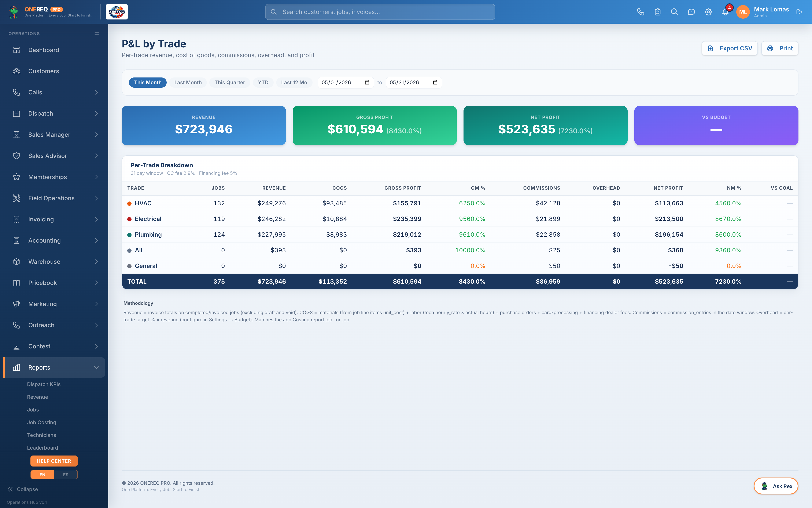Click the ML user avatar
The height and width of the screenshot is (508, 812).
743,12
